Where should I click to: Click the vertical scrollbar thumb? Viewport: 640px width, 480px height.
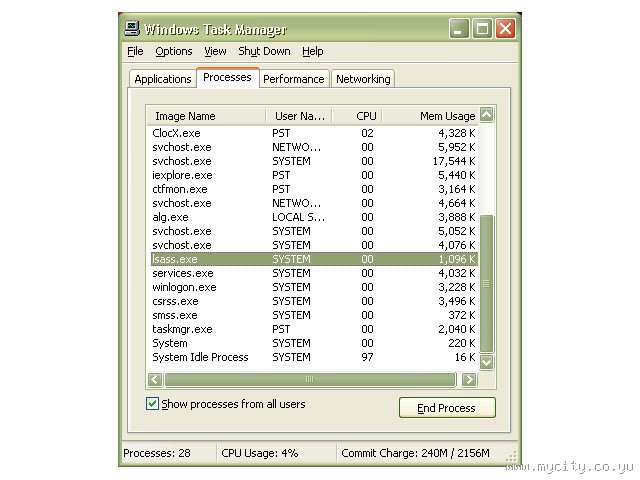pyautogui.click(x=486, y=284)
